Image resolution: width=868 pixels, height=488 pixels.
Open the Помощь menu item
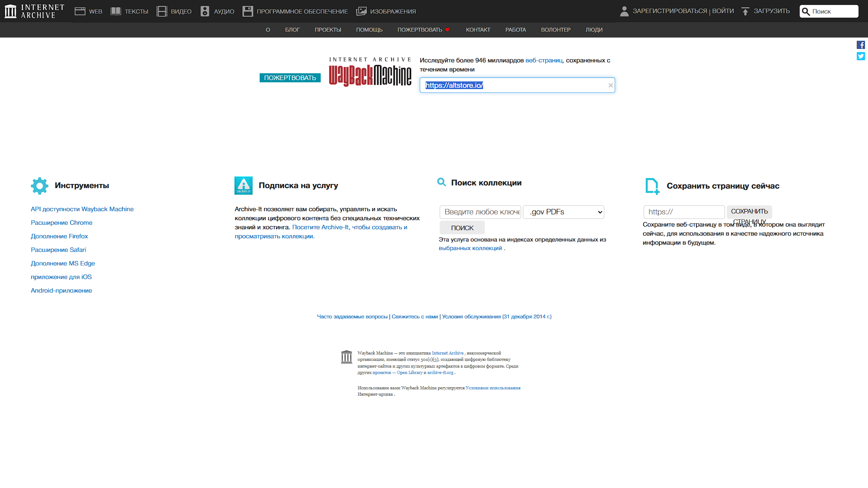coord(369,30)
